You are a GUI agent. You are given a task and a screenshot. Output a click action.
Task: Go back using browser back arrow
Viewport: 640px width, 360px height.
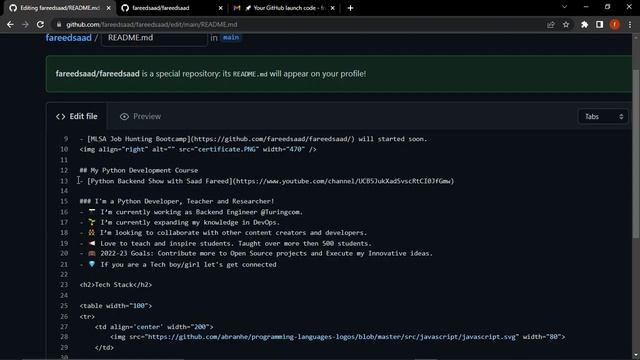click(x=10, y=24)
